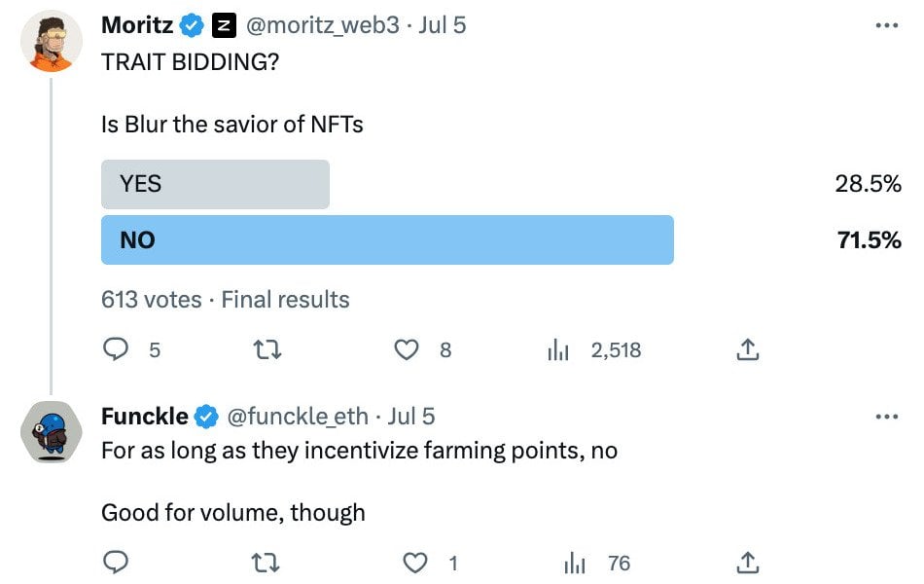This screenshot has height=584, width=924.
Task: View analytics for Funckle's reply
Action: [575, 563]
